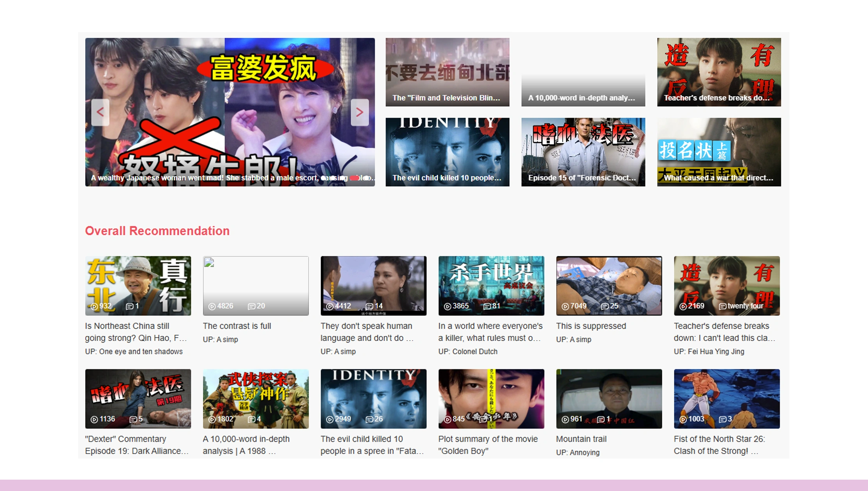Open the 'Film and Television Blin...' featured thumbnail
The image size is (868, 491).
447,72
